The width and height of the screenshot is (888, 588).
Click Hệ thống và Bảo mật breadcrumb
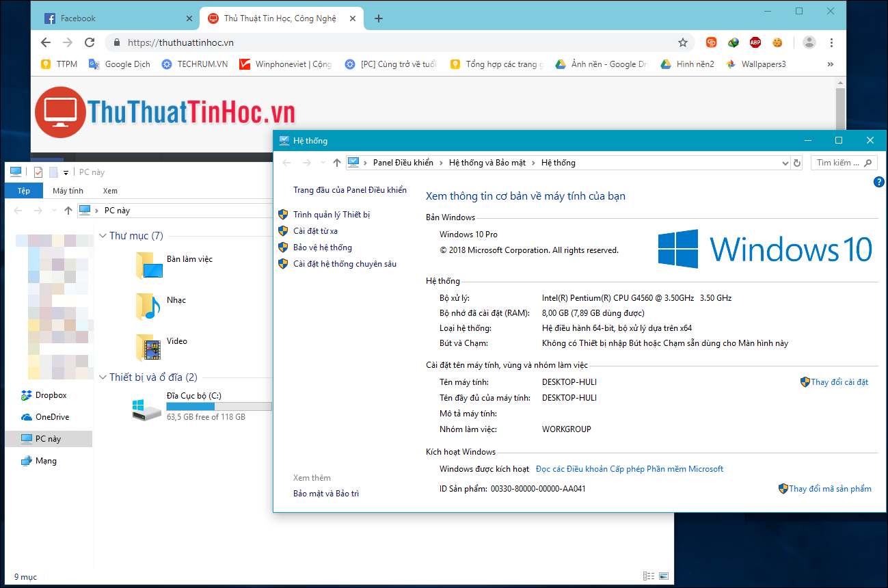point(487,163)
